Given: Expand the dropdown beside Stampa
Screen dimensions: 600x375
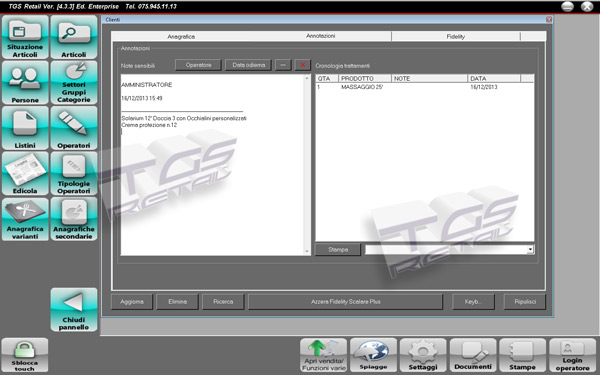Looking at the screenshot, I should (x=530, y=250).
